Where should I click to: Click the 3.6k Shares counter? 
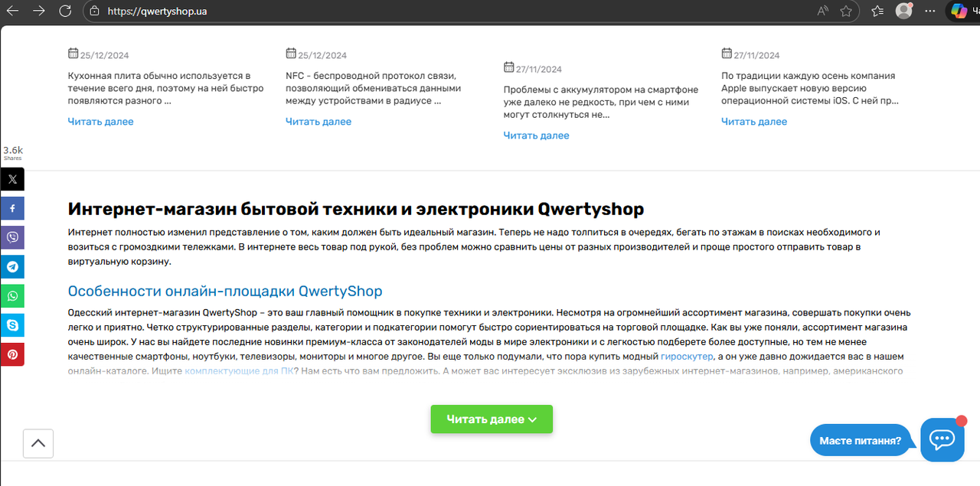coord(13,153)
